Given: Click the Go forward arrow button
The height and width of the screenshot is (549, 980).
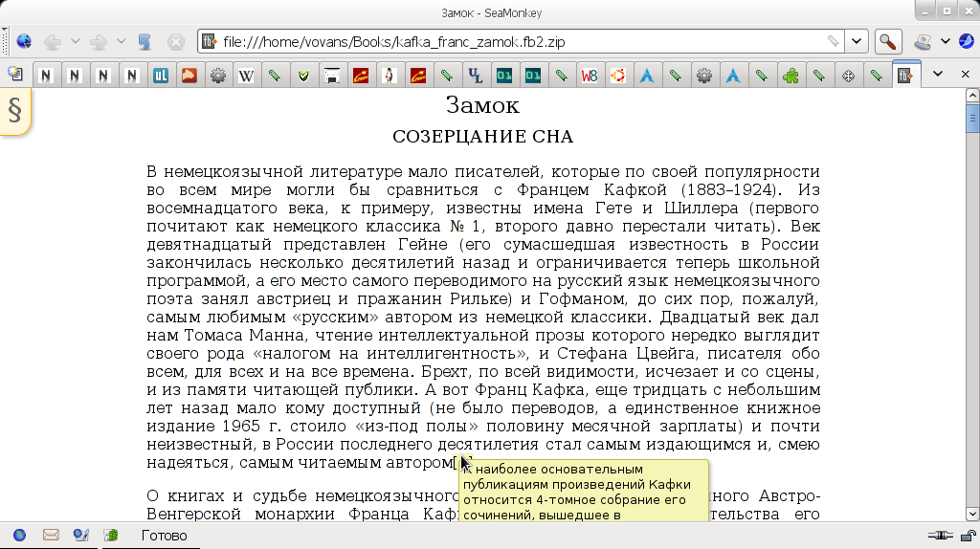Looking at the screenshot, I should (x=99, y=42).
